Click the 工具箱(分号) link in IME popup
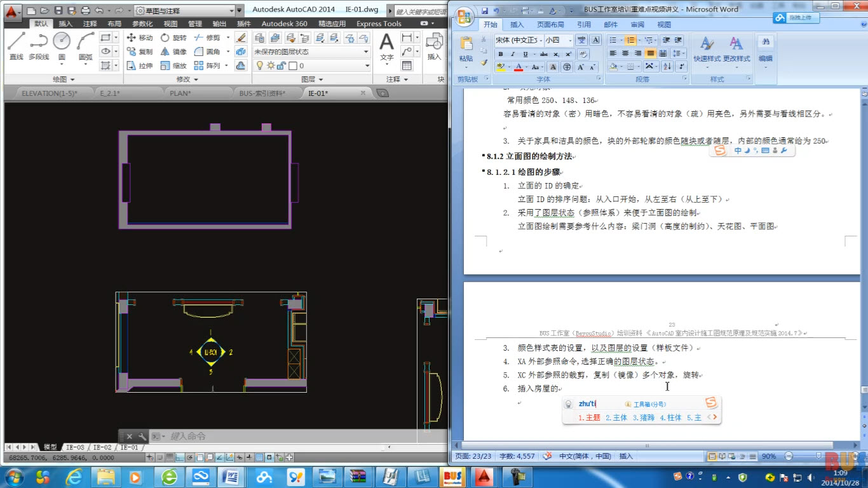Screen dimensions: 868x488 pos(645,404)
